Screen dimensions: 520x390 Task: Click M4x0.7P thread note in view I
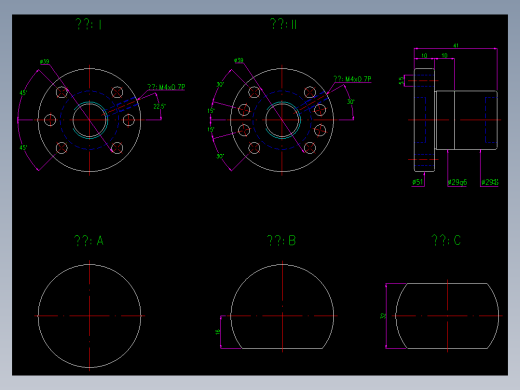pyautogui.click(x=166, y=87)
